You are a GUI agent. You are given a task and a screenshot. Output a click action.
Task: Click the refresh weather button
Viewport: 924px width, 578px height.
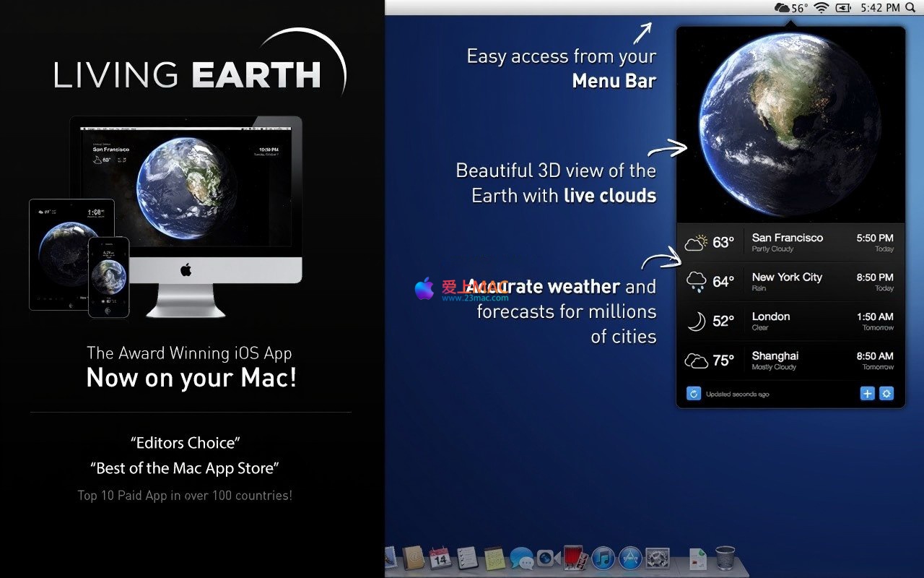693,394
